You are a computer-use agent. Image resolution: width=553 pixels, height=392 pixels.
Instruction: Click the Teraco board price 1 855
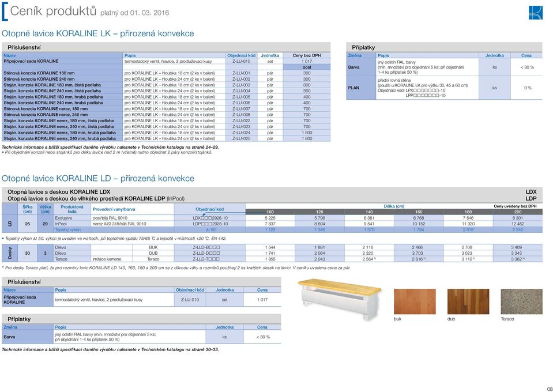pos(270,259)
